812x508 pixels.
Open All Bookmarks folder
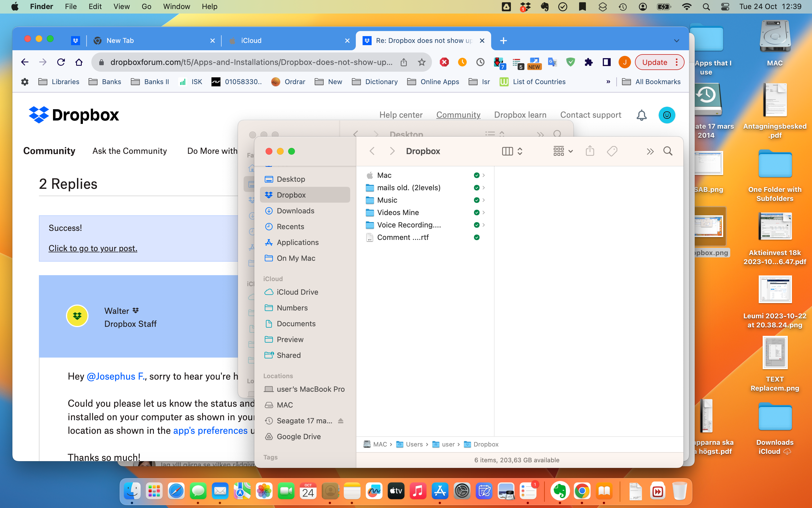point(651,82)
